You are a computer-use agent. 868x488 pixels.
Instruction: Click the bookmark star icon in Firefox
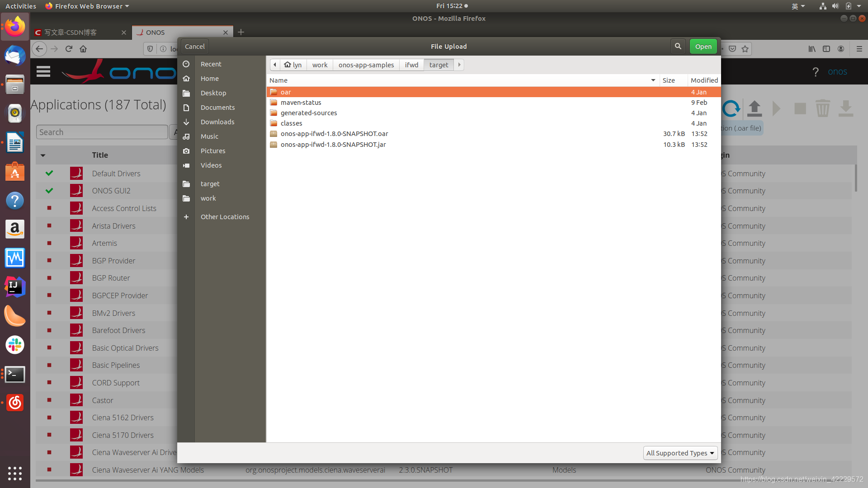click(x=745, y=49)
